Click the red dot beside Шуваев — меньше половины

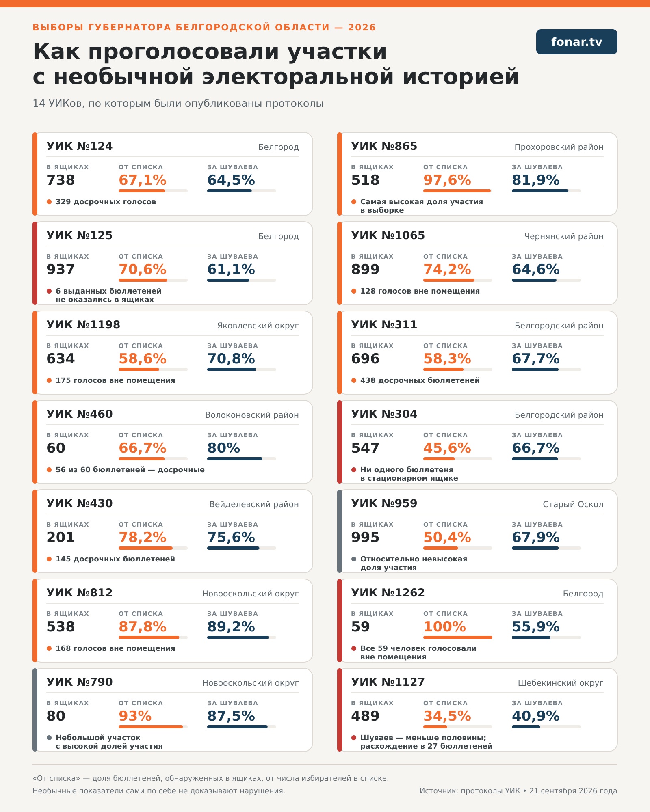354,738
